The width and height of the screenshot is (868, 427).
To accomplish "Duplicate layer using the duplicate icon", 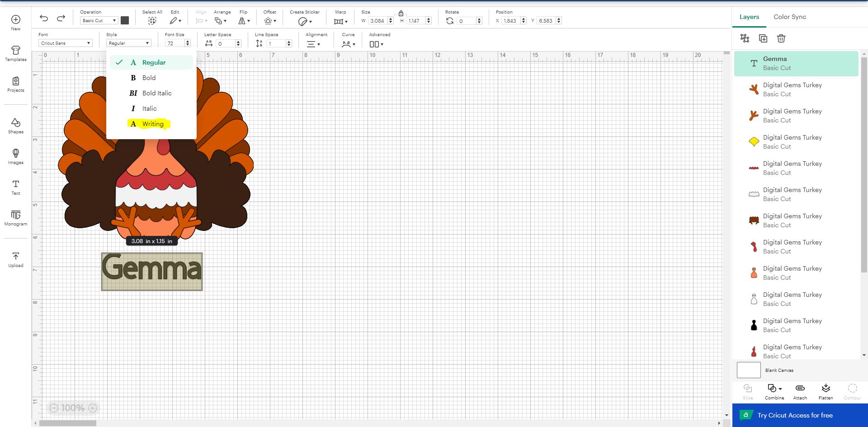I will 763,38.
